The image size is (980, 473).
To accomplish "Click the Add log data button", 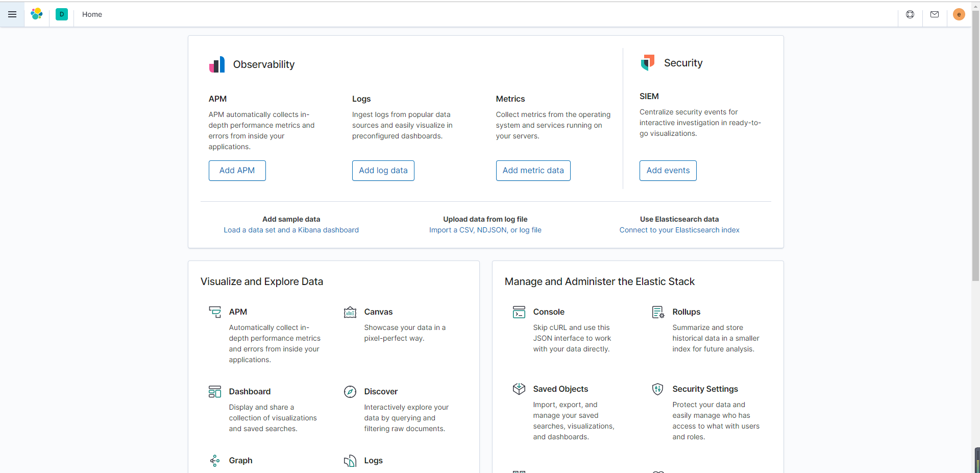I will pyautogui.click(x=383, y=171).
